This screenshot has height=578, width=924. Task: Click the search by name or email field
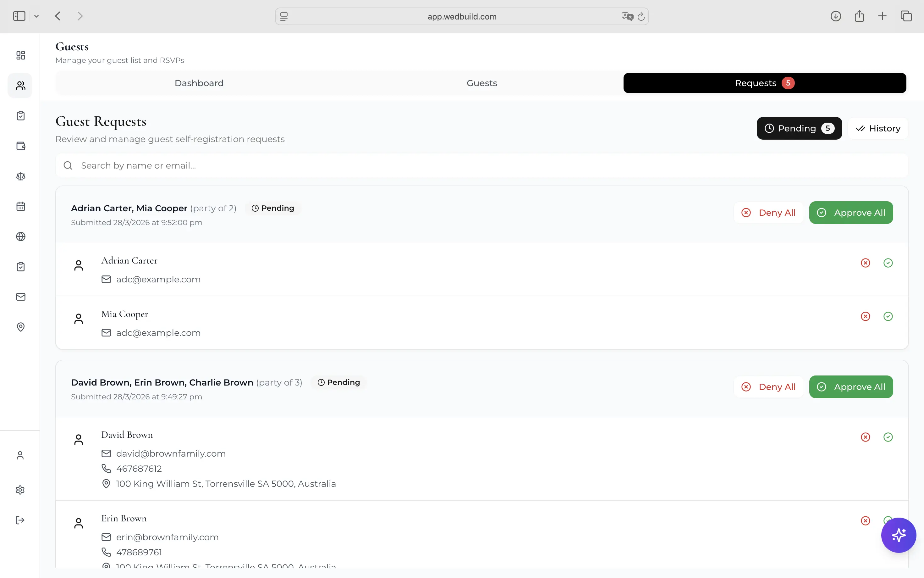pos(482,165)
